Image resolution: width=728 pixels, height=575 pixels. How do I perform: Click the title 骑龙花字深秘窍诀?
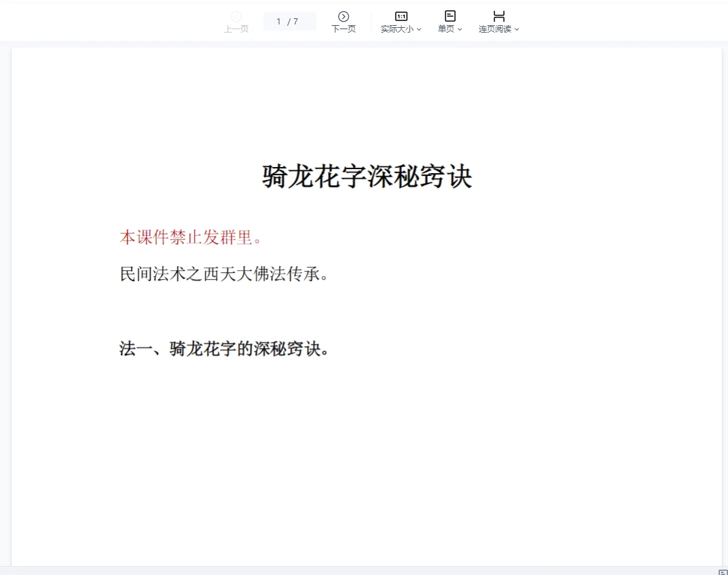coord(367,176)
